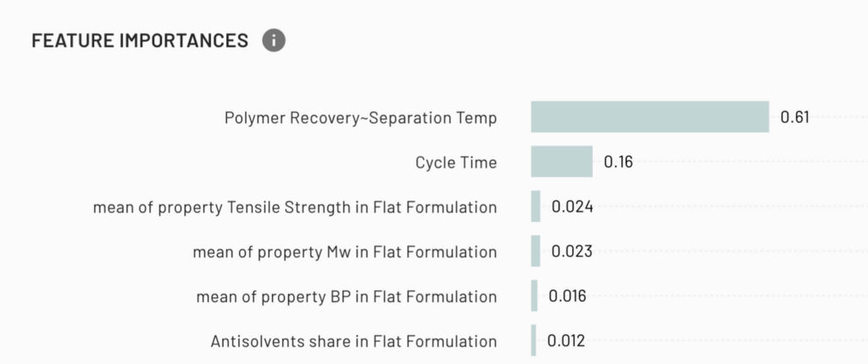The height and width of the screenshot is (364, 868).
Task: Select the Tensile Strength feature bar
Action: tap(536, 207)
